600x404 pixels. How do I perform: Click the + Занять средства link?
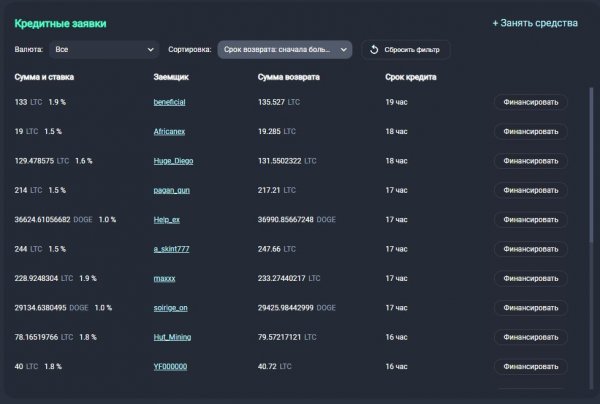pos(535,22)
